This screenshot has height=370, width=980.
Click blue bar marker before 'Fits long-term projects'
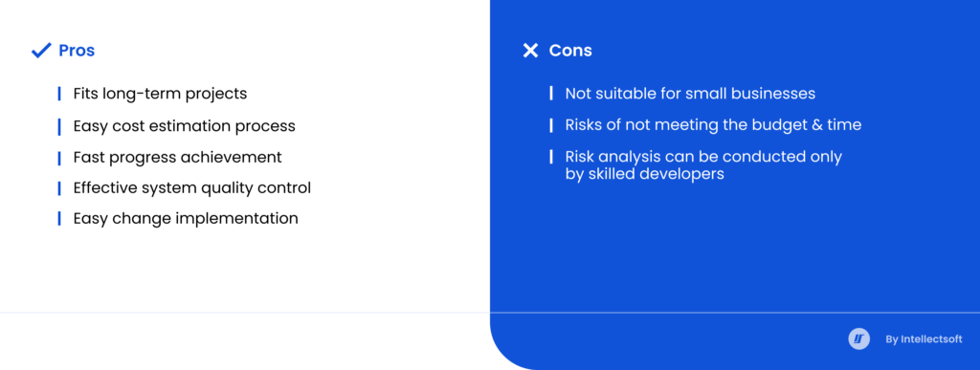[x=59, y=94]
